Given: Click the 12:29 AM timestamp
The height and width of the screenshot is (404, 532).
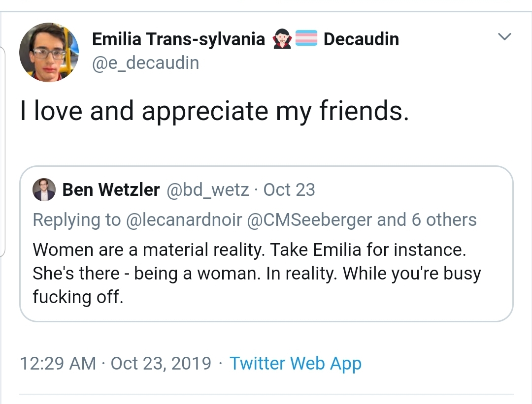Looking at the screenshot, I should 58,364.
